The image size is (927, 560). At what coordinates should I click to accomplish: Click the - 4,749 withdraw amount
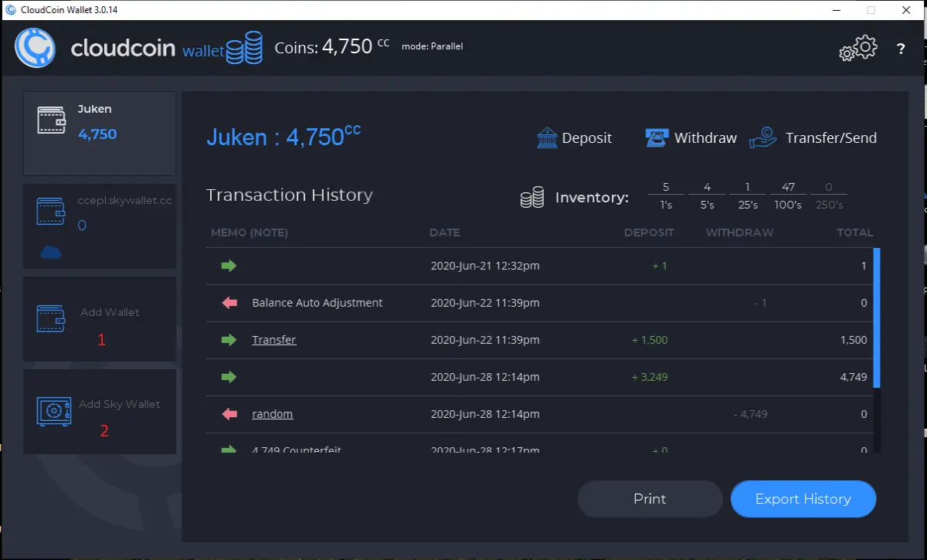[750, 414]
